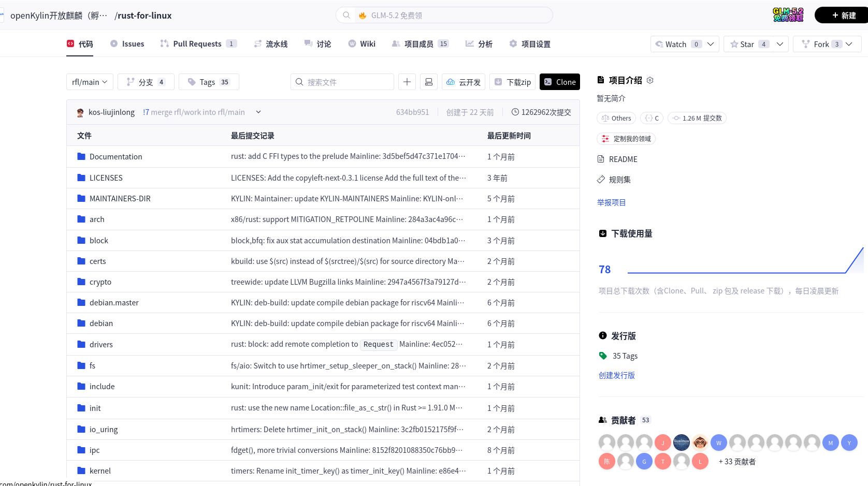Viewport: 868px width, 486px height.
Task: Open 规则集 ruleset link
Action: tap(614, 180)
